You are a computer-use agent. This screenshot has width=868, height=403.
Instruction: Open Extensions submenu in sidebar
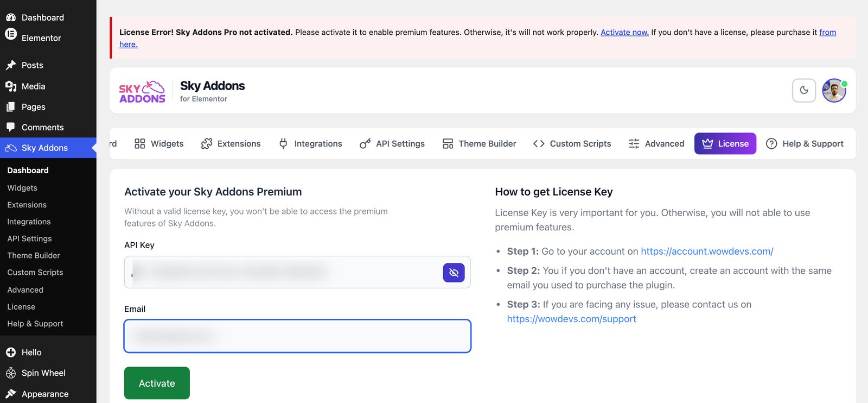(27, 205)
